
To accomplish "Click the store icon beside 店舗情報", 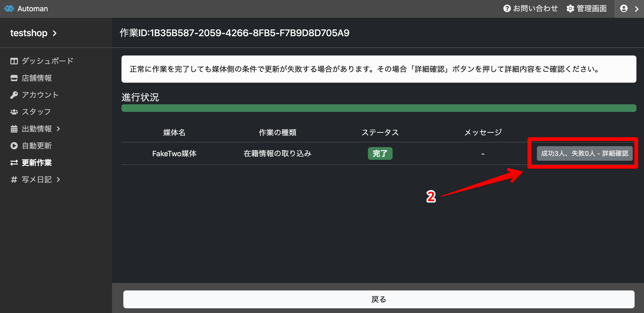I will [x=14, y=78].
